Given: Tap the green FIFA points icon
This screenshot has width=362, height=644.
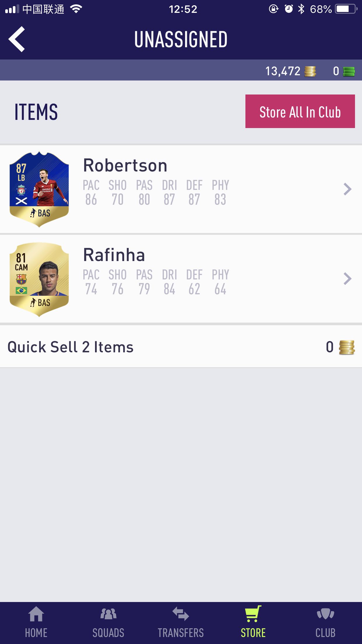Looking at the screenshot, I should pyautogui.click(x=349, y=71).
